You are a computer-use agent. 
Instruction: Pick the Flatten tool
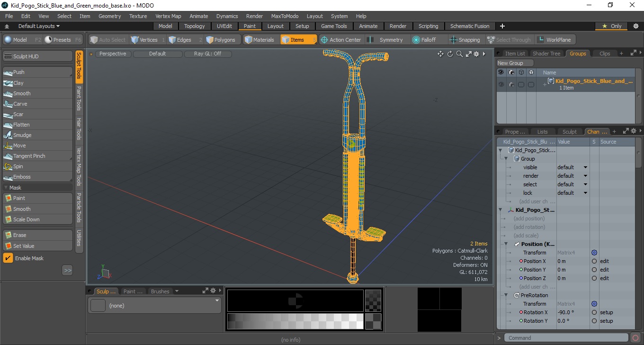pos(38,125)
